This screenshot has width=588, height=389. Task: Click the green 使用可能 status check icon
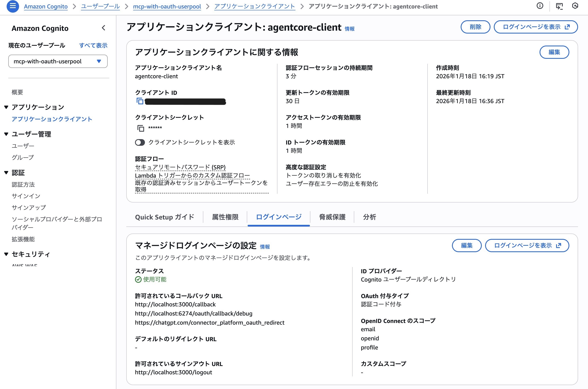coord(138,280)
